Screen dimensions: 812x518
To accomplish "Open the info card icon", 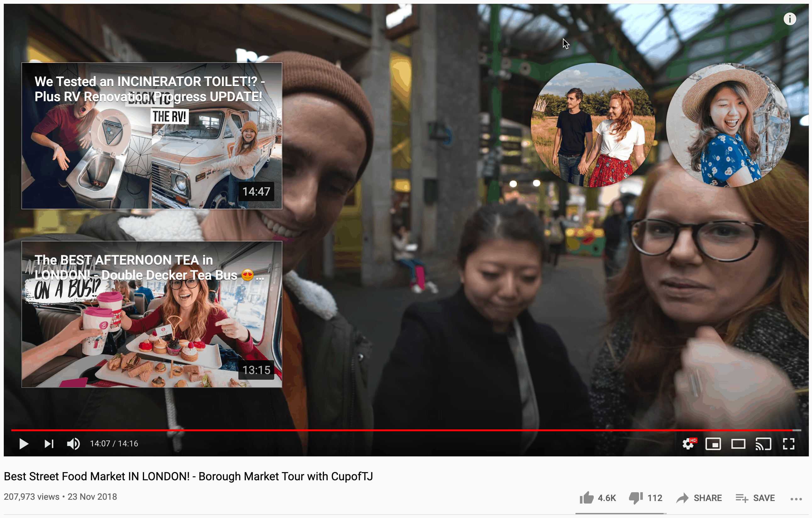I will 789,19.
